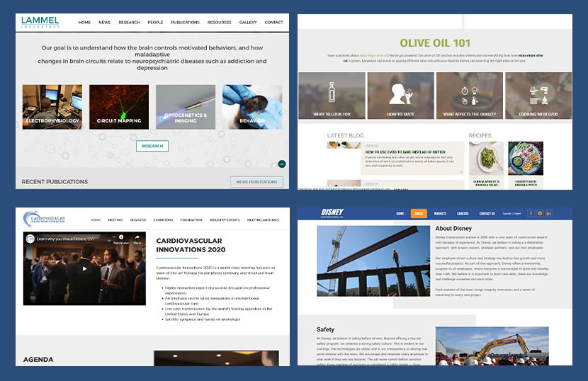Open the Circuit Mapping research tile
Image resolution: width=588 pixels, height=381 pixels.
[x=119, y=107]
